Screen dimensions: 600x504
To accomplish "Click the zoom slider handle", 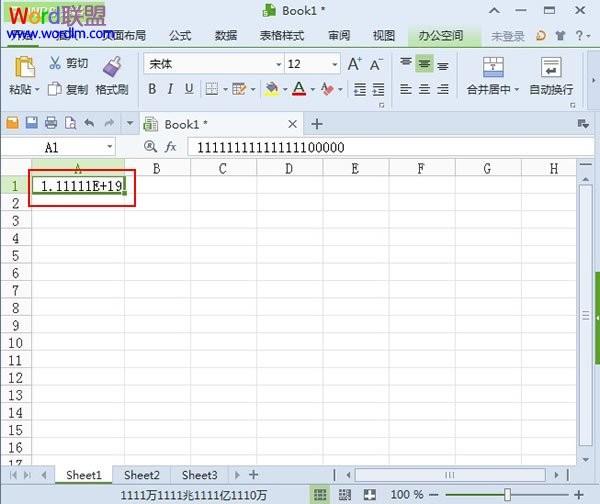I will coord(507,495).
